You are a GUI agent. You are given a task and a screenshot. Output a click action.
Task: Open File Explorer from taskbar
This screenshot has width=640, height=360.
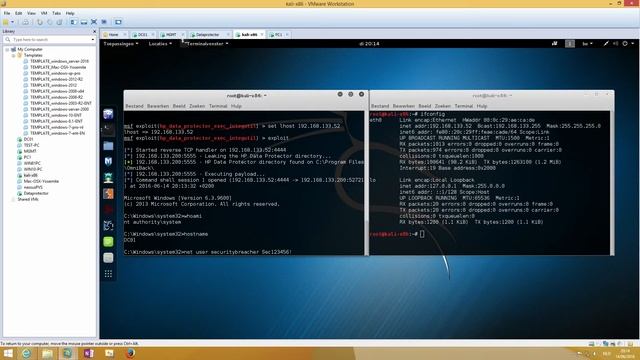tap(47, 353)
